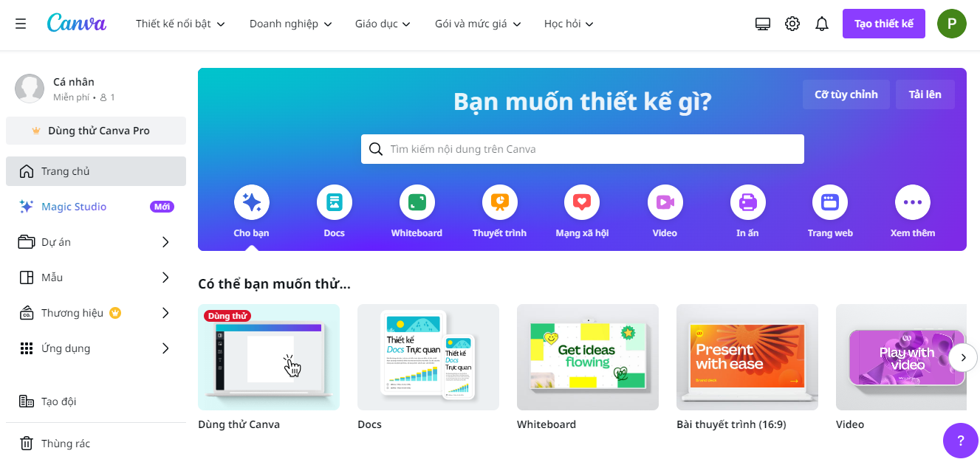
Task: Open the settings gear icon
Action: click(792, 24)
